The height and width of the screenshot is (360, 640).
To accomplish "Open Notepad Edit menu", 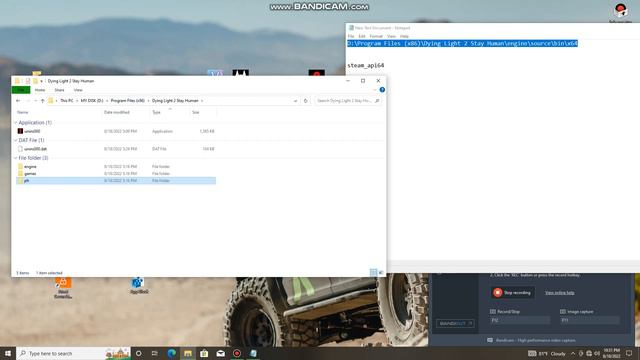I will click(362, 36).
